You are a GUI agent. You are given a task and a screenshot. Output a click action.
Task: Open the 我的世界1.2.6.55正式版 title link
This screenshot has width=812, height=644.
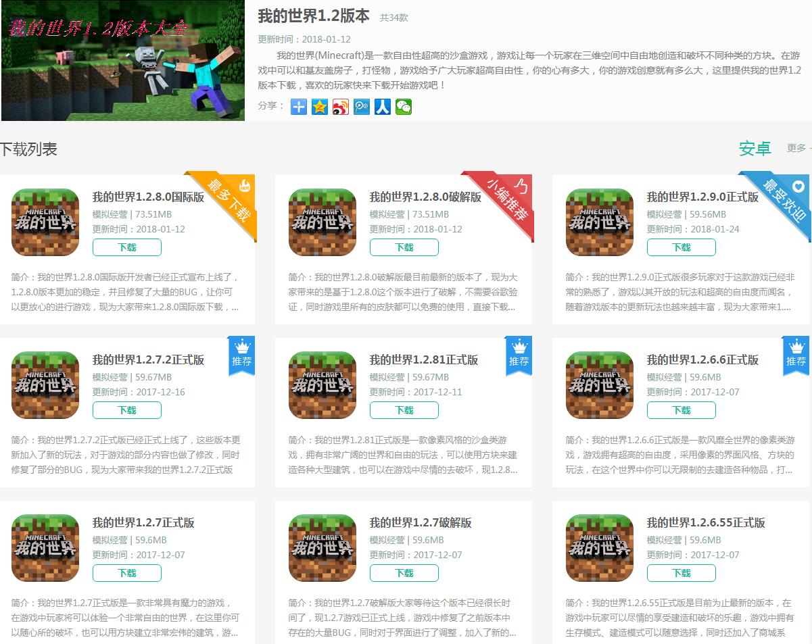point(706,523)
